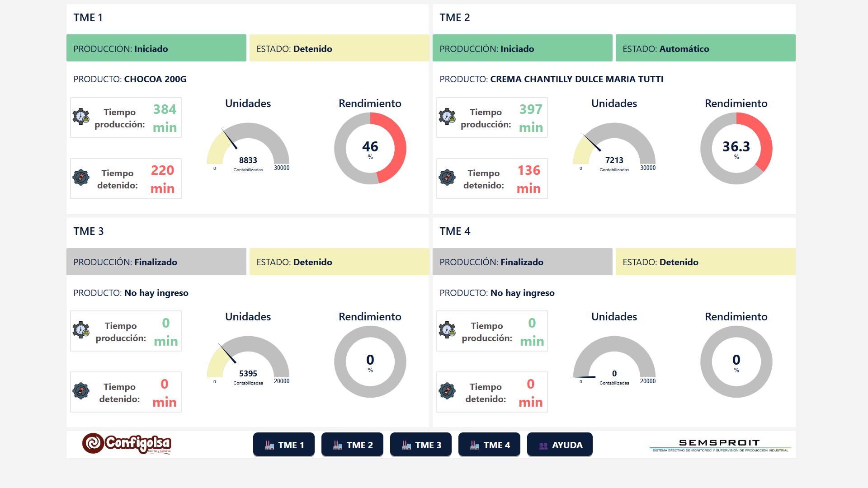Click TME 1 production time gear-clock icon

(x=81, y=117)
